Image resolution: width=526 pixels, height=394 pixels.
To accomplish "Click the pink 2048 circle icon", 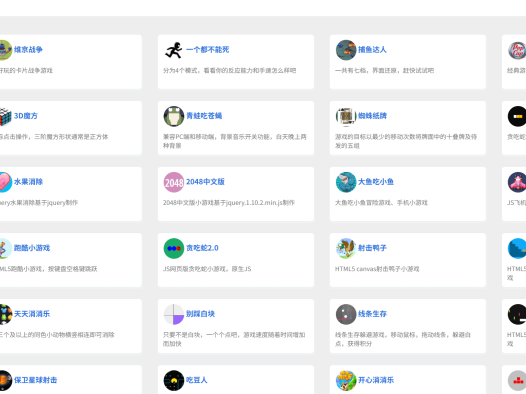I will [174, 182].
